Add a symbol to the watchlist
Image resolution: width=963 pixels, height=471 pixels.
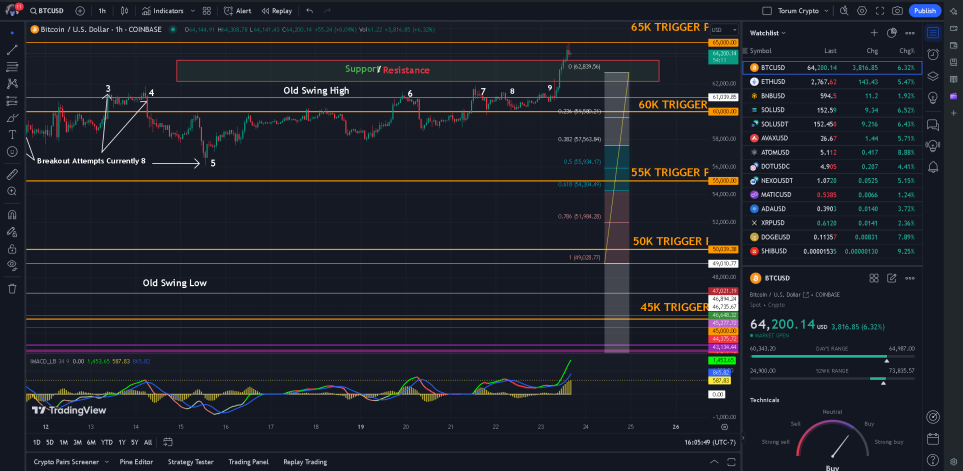[x=874, y=33]
